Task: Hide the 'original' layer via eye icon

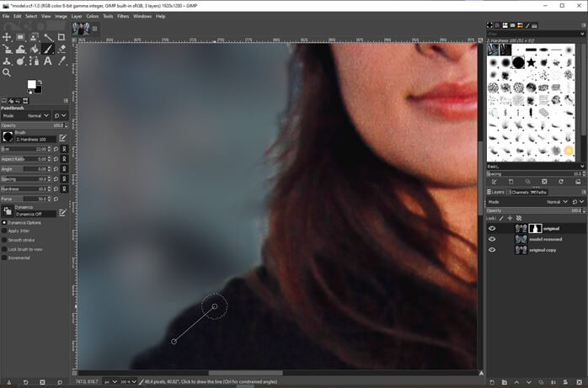Action: [x=492, y=228]
